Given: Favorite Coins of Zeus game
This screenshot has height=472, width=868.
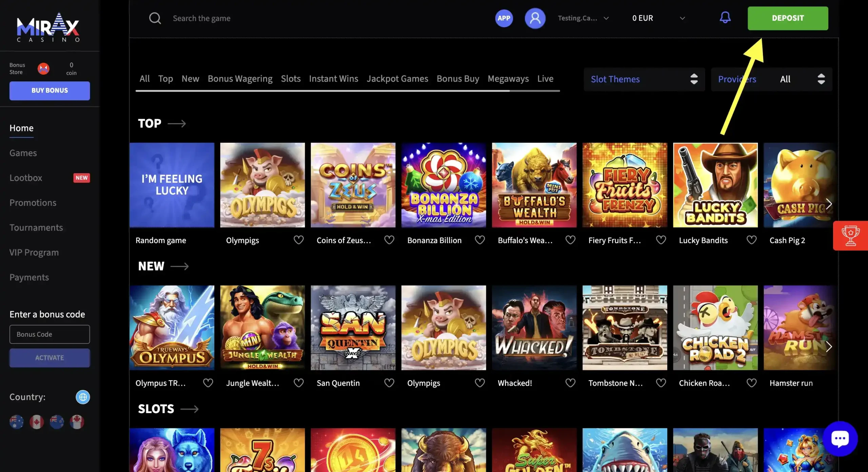Looking at the screenshot, I should (x=389, y=240).
